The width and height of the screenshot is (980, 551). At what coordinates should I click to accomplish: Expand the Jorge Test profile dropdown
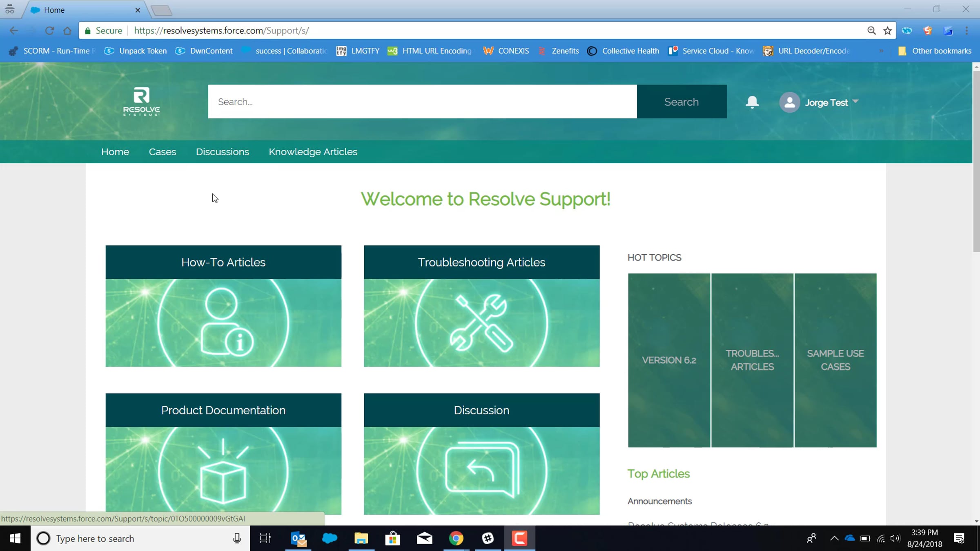[x=855, y=102]
